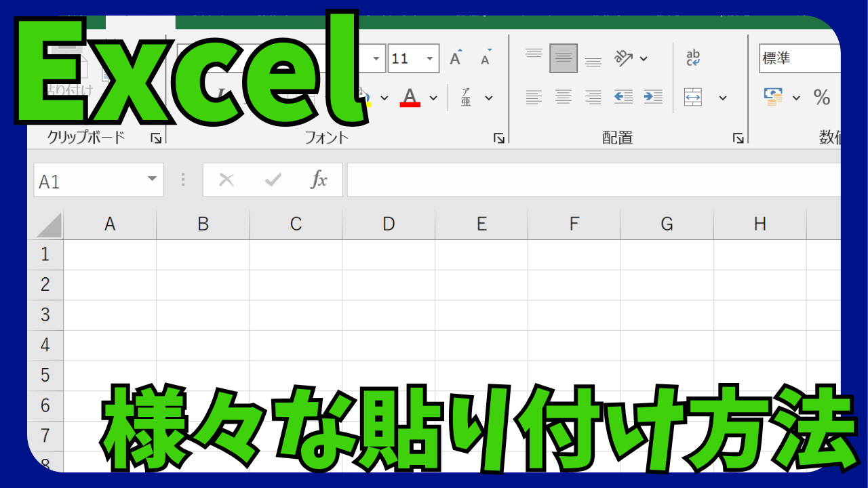The image size is (868, 488).
Task: Select row 6 header
Action: 45,406
